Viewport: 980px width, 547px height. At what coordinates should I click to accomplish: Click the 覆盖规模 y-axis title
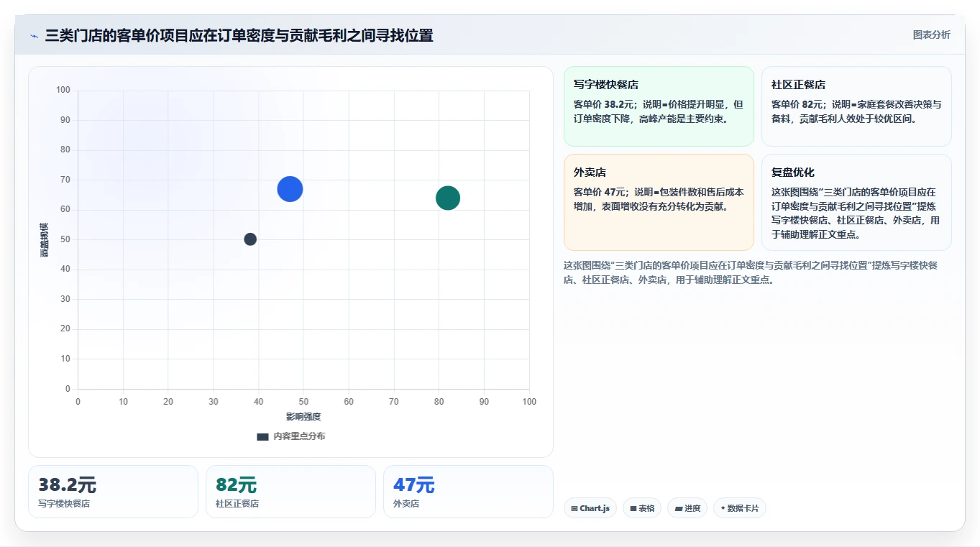(45, 240)
